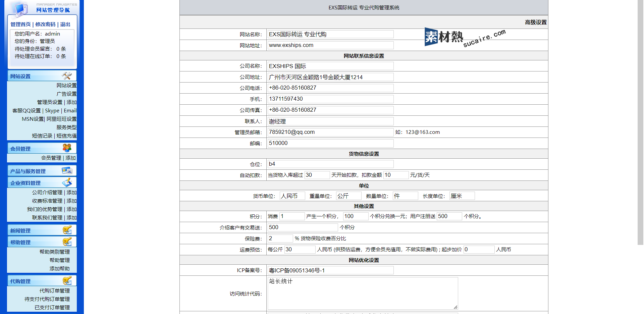Collapse the 新闻管理 section header
Screen dimensions: 644x314
[42, 230]
